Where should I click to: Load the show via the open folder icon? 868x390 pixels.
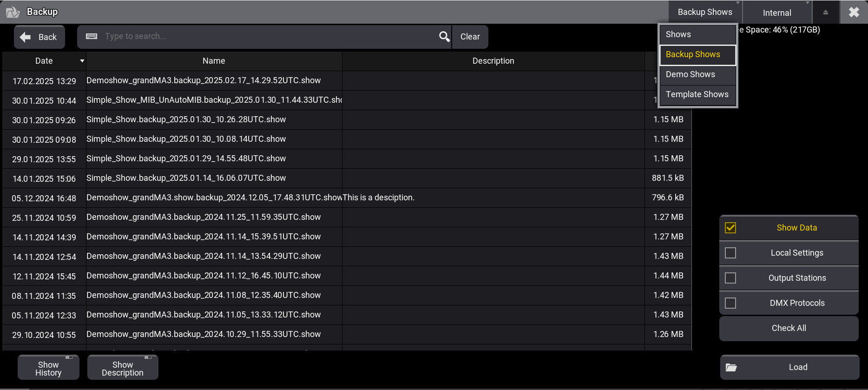coord(731,367)
